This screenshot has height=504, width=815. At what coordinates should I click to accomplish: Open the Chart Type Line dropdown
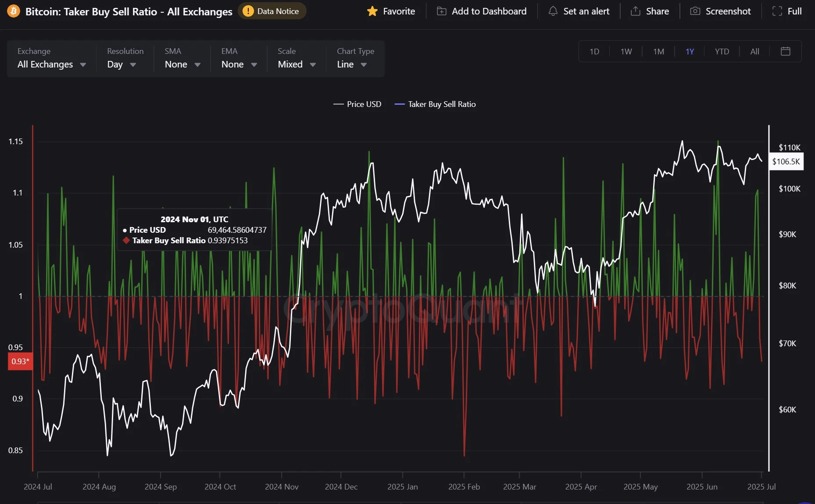click(351, 64)
